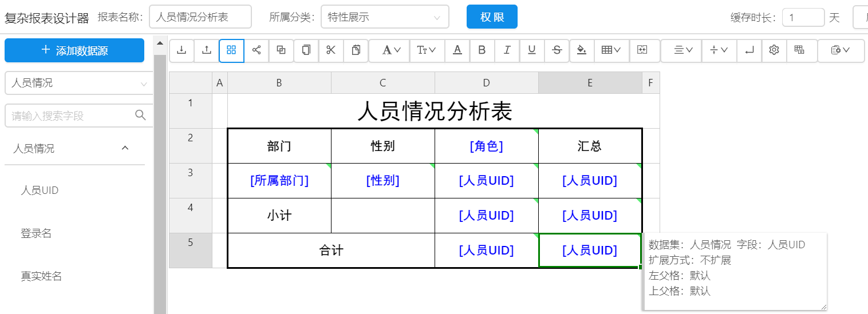868x314 pixels.
Task: Open the 所属分类 dropdown showing 特性展示
Action: coord(384,17)
